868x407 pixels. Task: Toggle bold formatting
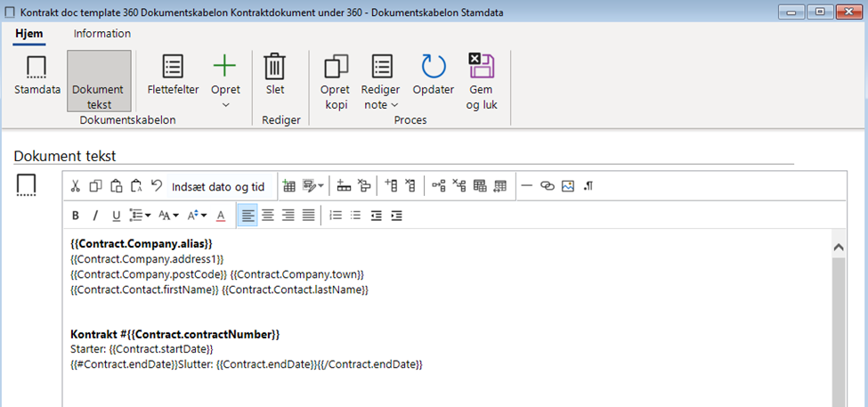point(76,216)
